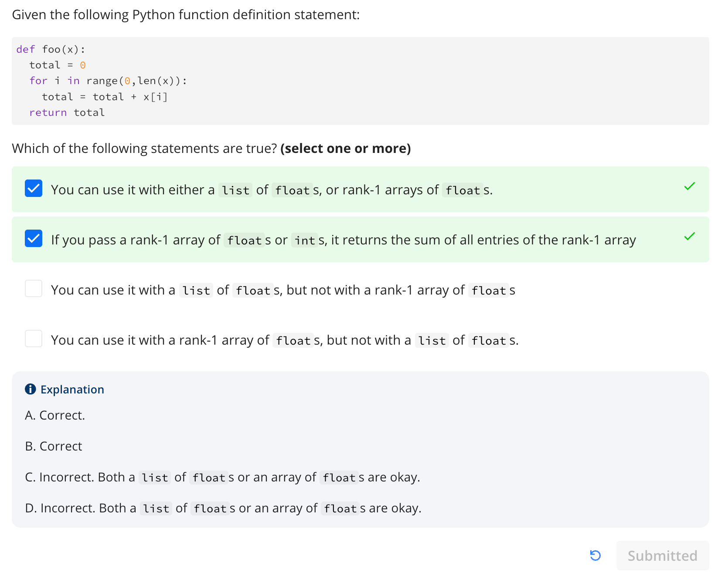Click the Submitted button
Screen dimensions: 728x576
click(662, 556)
